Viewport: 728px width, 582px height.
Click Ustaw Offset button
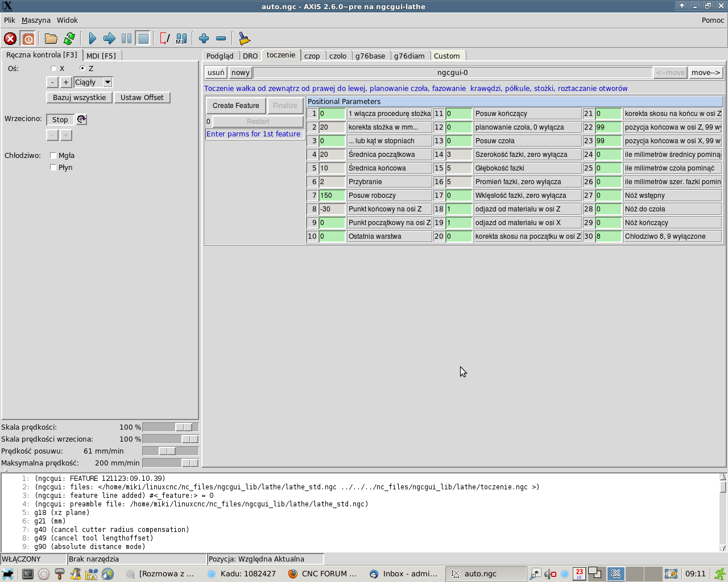point(142,98)
